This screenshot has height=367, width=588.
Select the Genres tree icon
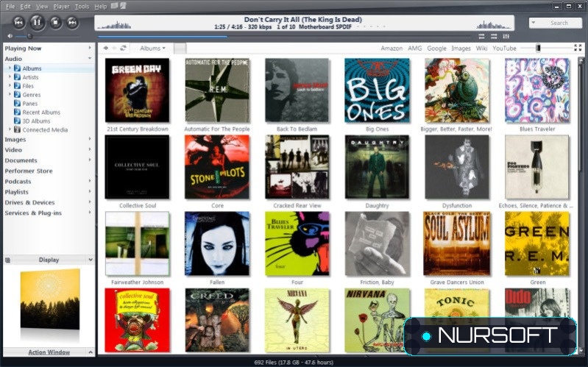17,94
